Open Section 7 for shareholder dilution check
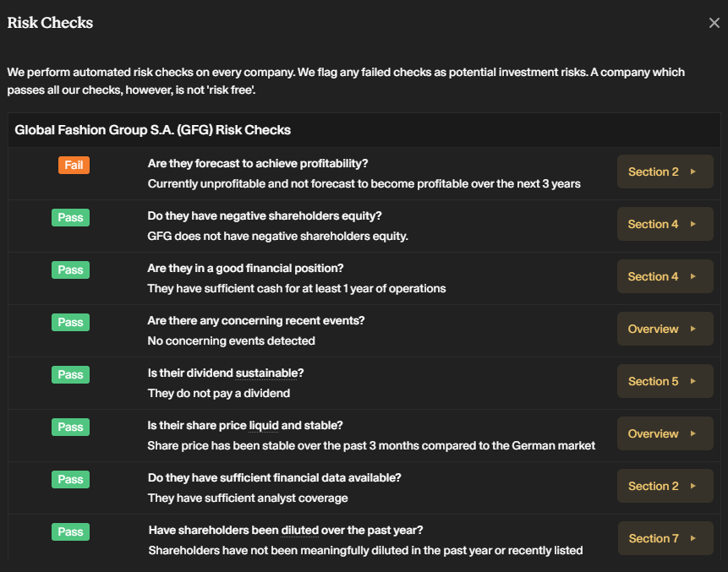Viewport: 728px width, 572px height. (665, 538)
